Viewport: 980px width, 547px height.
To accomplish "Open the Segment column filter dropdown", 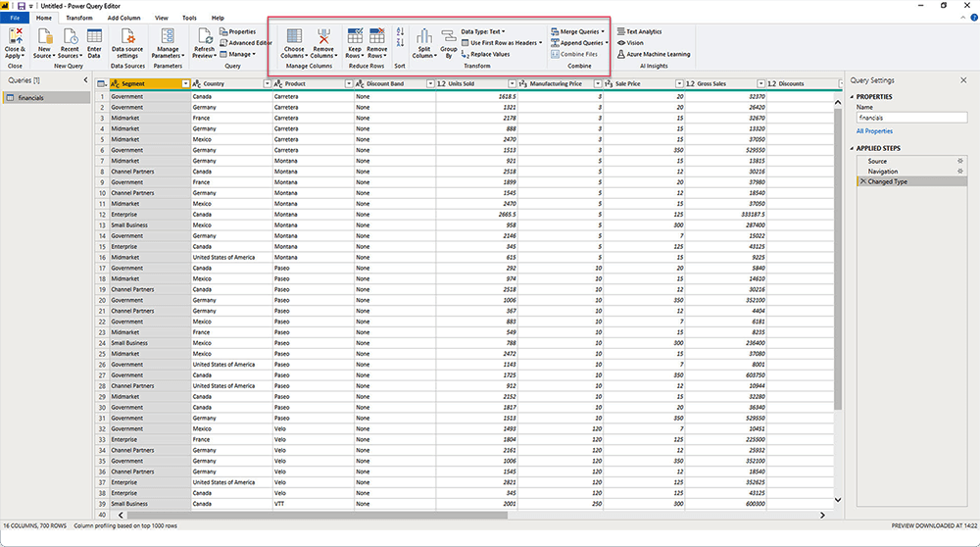I will coord(185,83).
